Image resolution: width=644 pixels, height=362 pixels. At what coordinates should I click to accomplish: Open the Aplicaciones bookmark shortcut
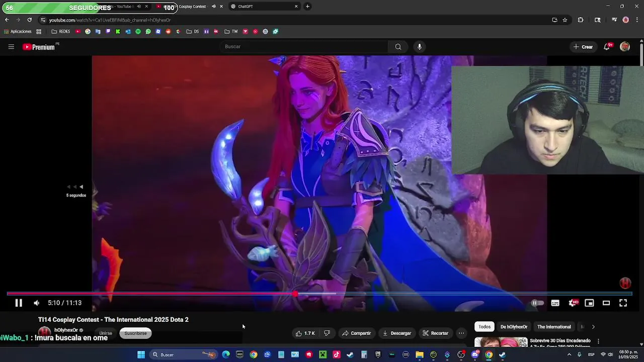[x=17, y=32]
